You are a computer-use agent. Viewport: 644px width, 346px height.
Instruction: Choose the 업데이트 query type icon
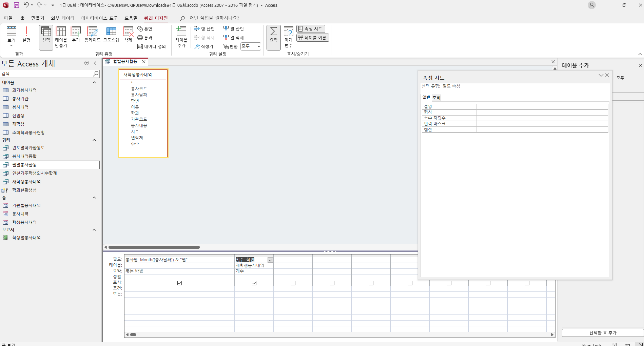[x=92, y=35]
